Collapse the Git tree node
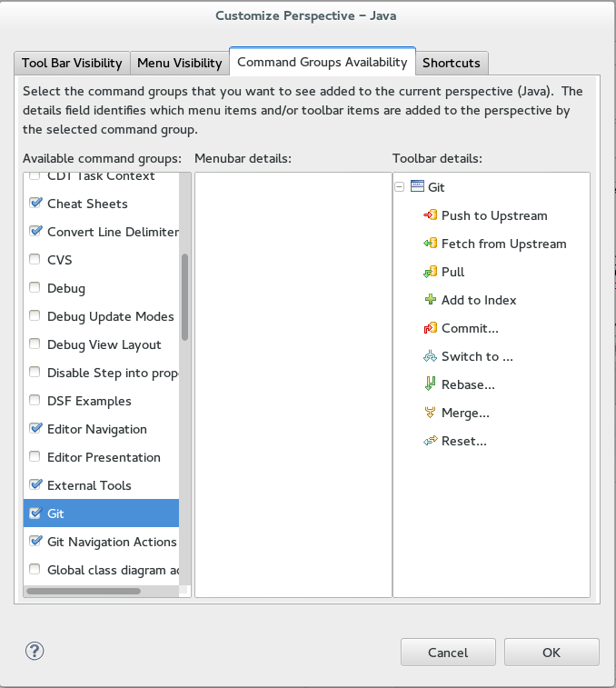The width and height of the screenshot is (616, 688). pos(400,187)
